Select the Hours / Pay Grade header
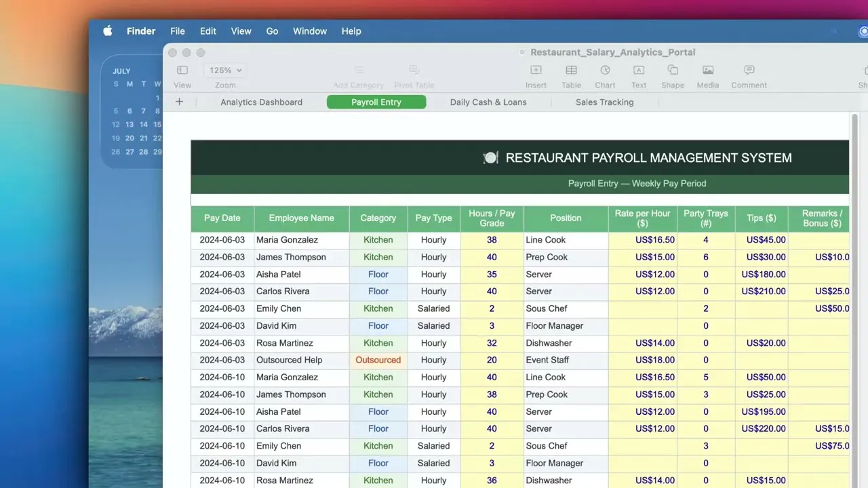The image size is (868, 488). click(492, 218)
